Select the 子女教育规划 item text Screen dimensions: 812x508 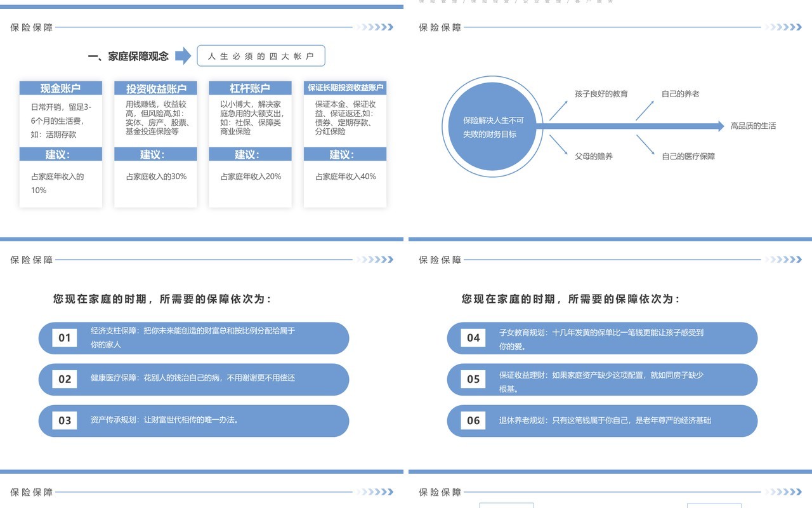[x=601, y=339]
